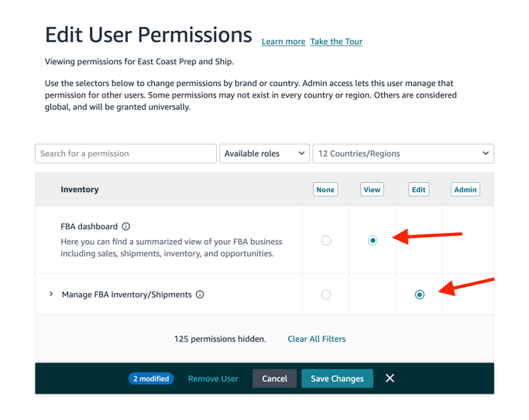Open the 12 Countries/Regions dropdown
This screenshot has height=420, width=529.
403,153
